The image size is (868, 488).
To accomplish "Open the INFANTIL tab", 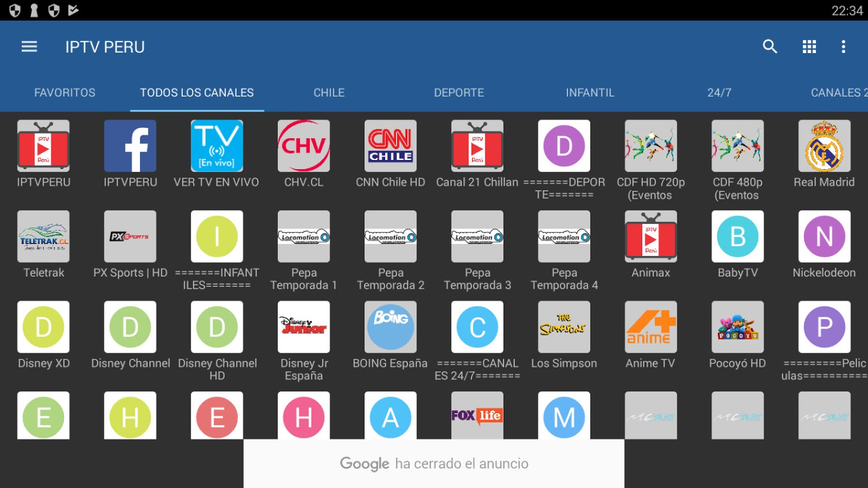I will [590, 93].
